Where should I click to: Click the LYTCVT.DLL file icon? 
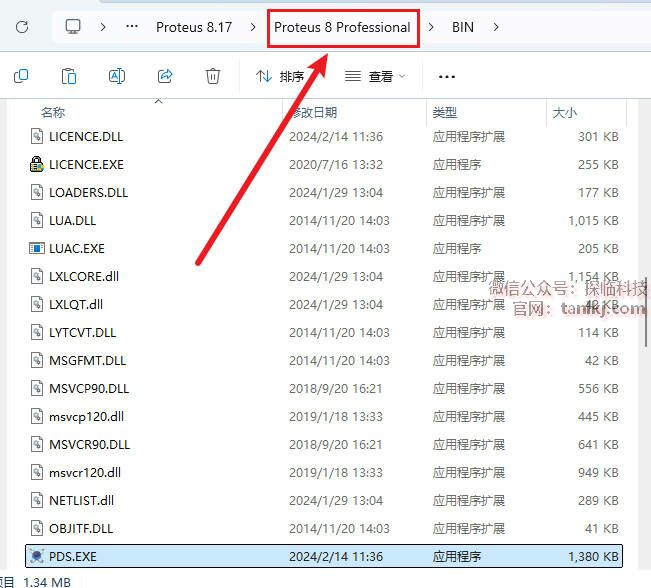tap(37, 332)
